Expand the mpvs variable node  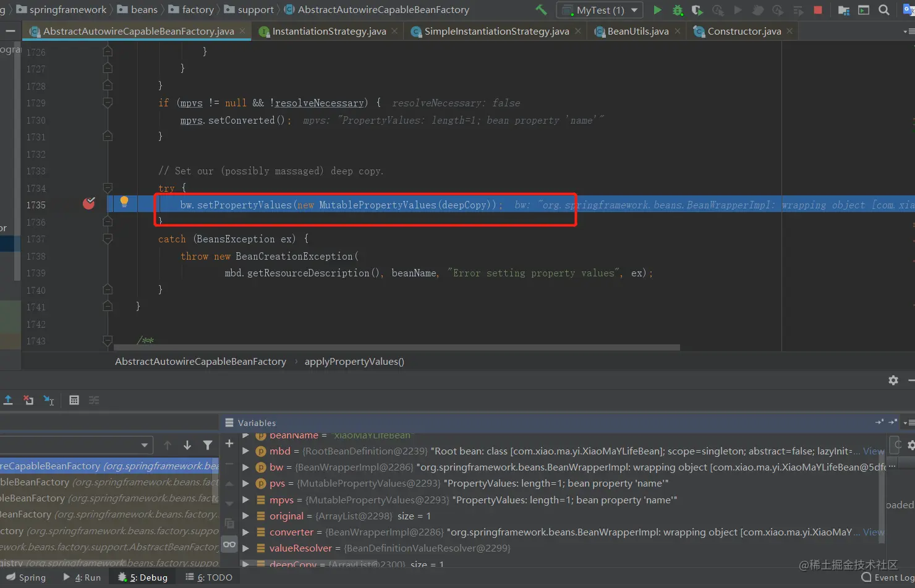click(x=245, y=500)
